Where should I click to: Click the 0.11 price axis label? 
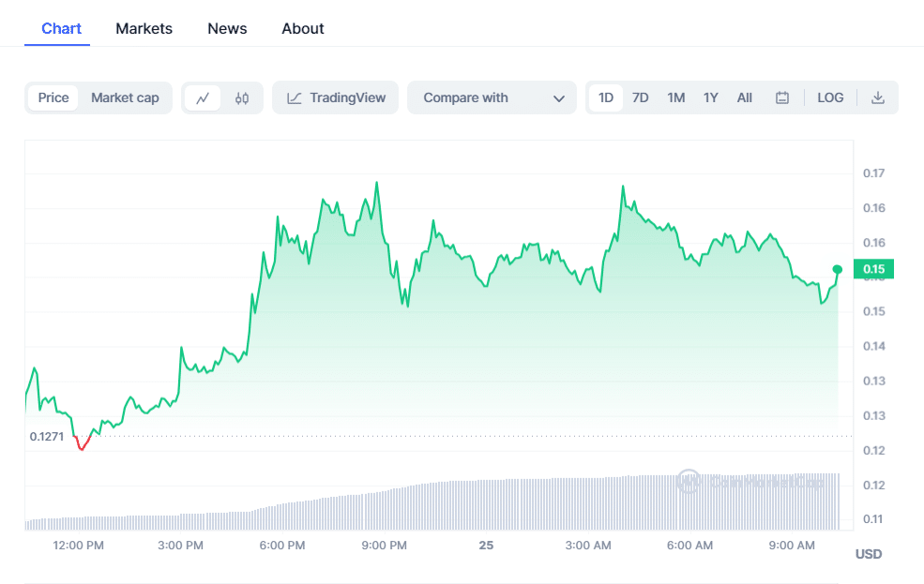point(874,519)
